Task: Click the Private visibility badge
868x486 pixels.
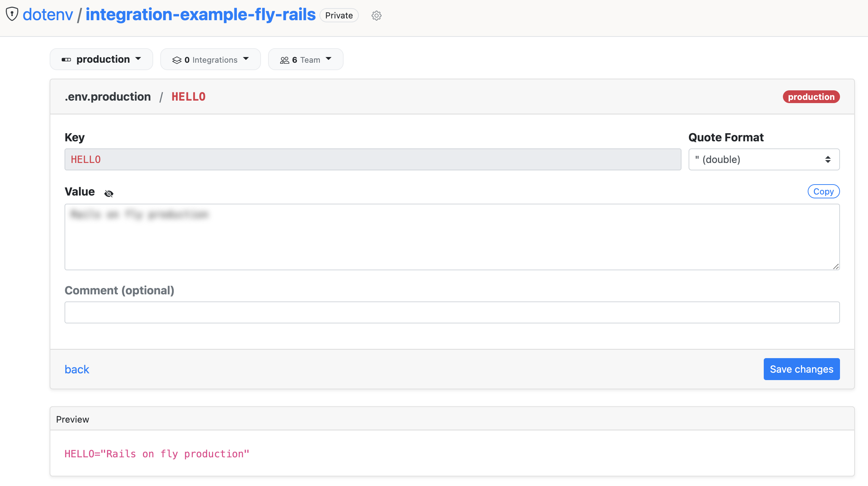Action: coord(339,15)
